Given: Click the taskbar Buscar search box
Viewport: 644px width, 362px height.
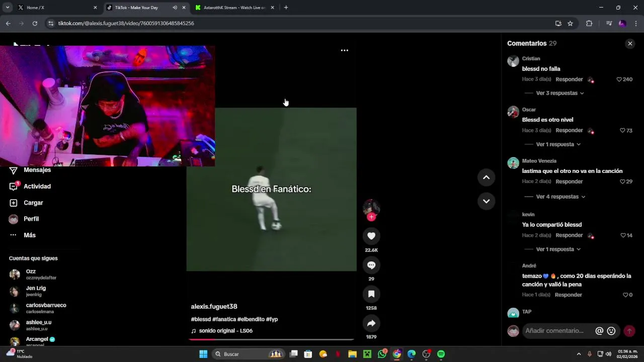Looking at the screenshot, I should click(249, 354).
